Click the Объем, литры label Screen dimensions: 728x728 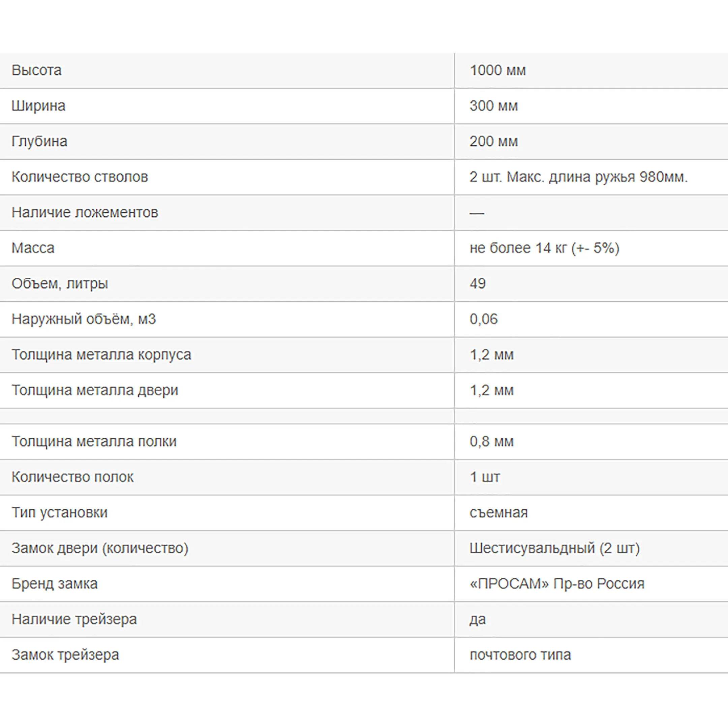(60, 283)
